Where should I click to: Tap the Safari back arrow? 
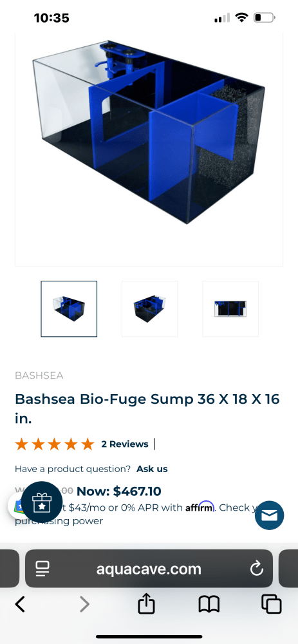20,604
